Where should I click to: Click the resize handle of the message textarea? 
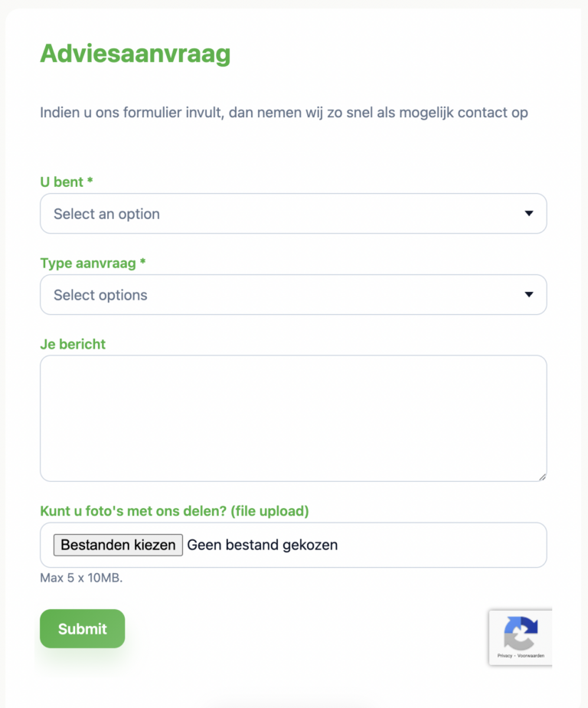coord(544,477)
